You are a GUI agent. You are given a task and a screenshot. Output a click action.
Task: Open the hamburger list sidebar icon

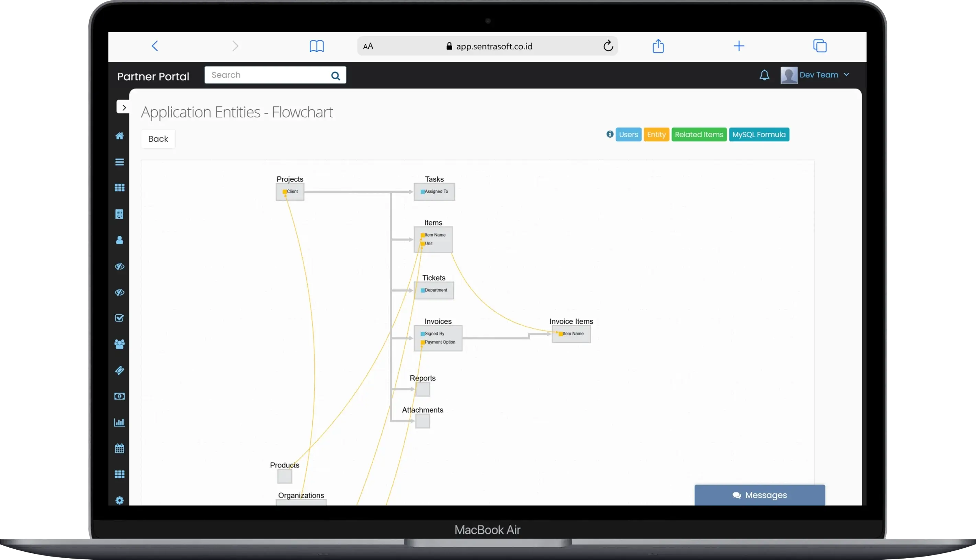pos(120,162)
